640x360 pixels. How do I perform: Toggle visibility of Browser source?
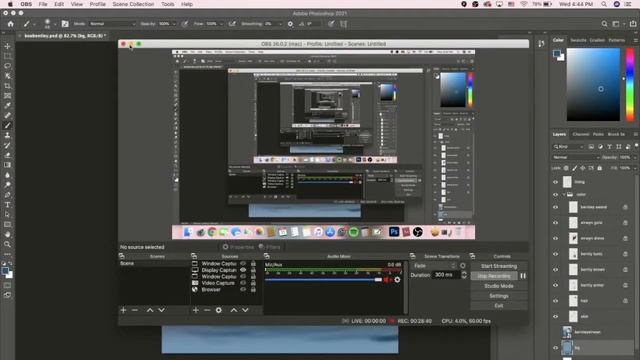pos(243,289)
